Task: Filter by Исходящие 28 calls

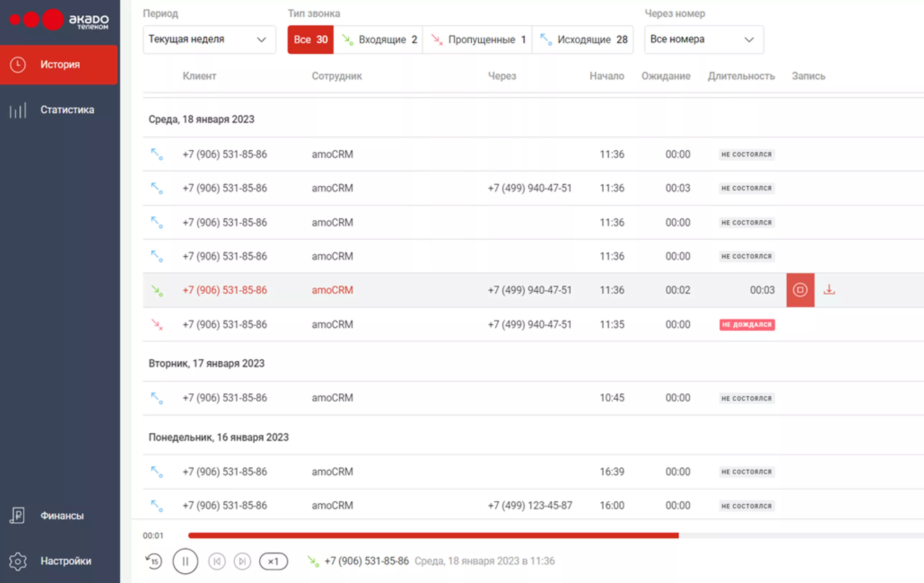Action: (x=583, y=39)
